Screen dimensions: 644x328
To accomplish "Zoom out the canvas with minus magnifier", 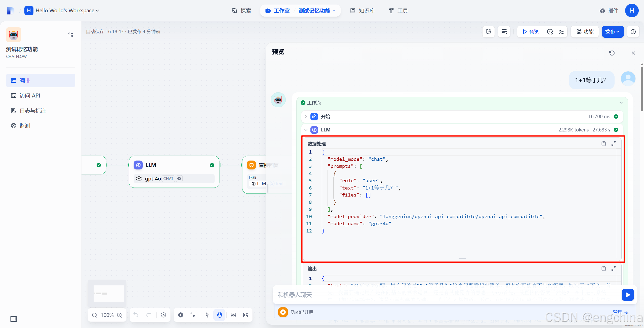I will tap(95, 315).
